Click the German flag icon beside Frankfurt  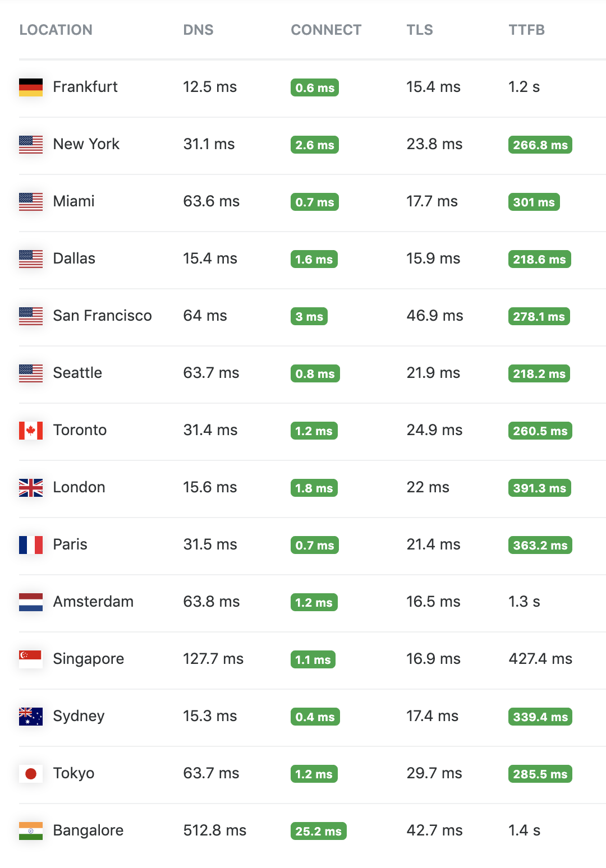click(31, 87)
